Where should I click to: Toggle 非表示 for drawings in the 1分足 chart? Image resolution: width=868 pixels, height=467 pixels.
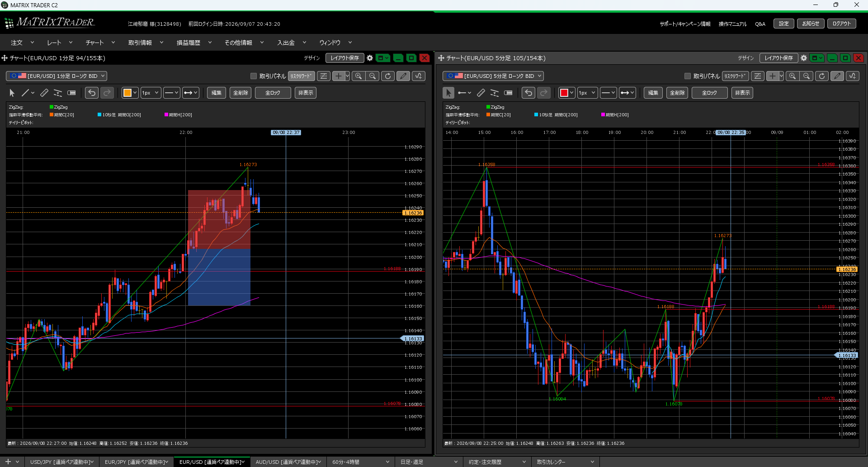click(x=306, y=93)
